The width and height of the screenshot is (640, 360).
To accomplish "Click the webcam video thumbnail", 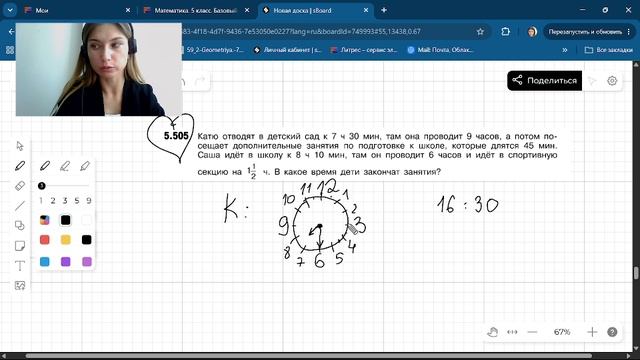I will point(99,69).
